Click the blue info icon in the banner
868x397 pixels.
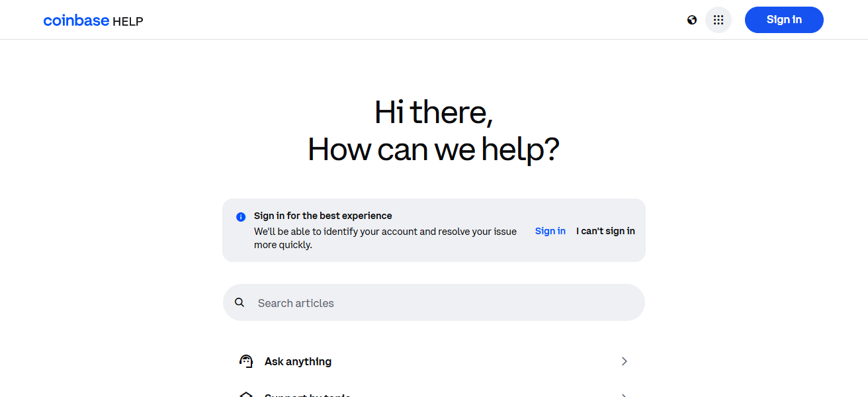click(x=241, y=216)
